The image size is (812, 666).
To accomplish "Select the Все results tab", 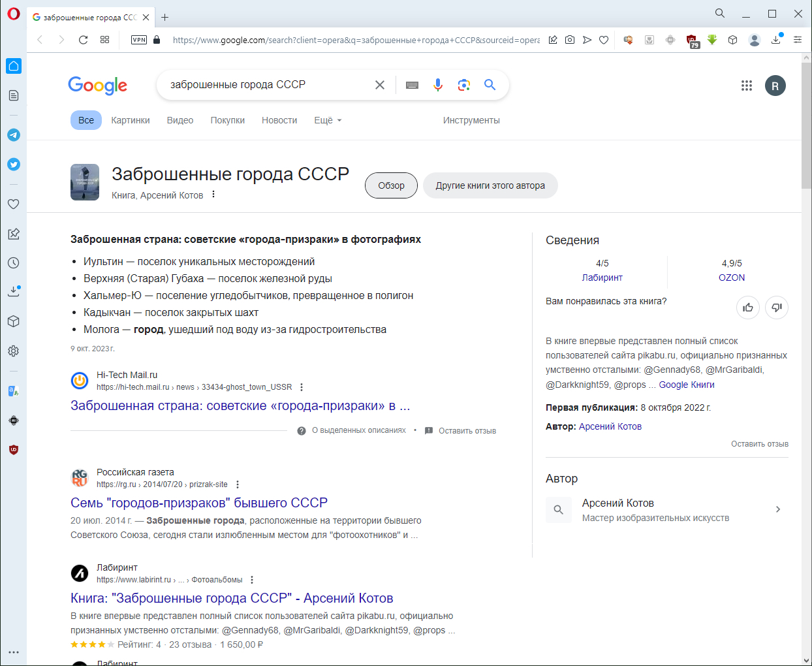I will (x=86, y=120).
